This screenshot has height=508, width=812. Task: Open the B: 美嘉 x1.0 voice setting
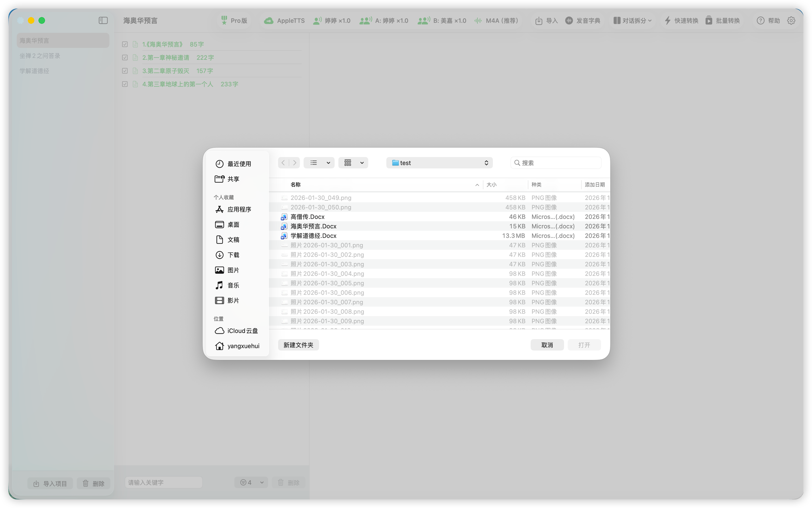442,21
